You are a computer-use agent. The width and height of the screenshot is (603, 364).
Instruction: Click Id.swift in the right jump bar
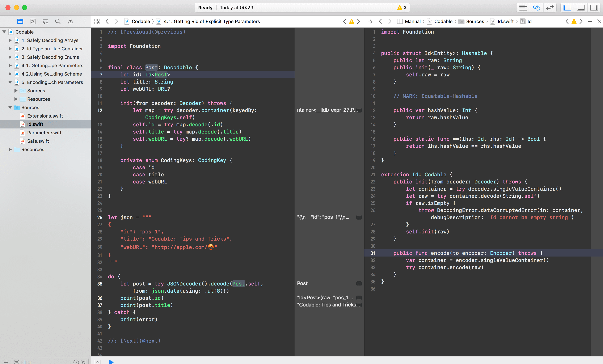[x=505, y=22]
